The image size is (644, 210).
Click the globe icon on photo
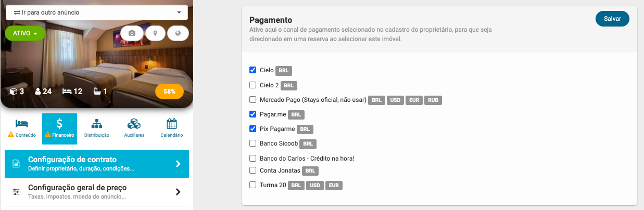pos(178,33)
